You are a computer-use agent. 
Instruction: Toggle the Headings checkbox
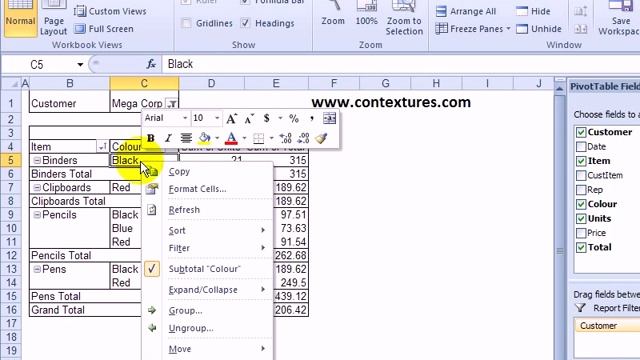245,23
